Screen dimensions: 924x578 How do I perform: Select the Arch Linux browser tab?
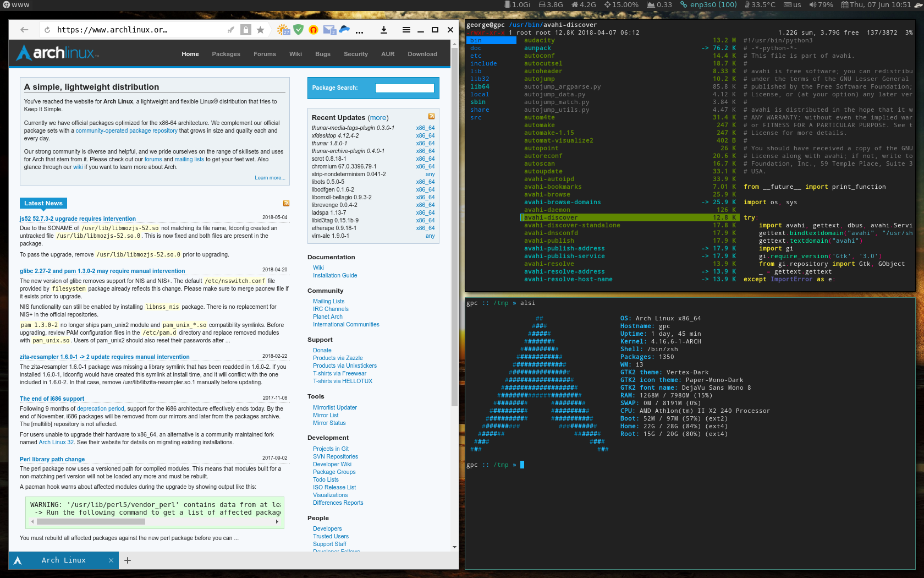[64, 560]
